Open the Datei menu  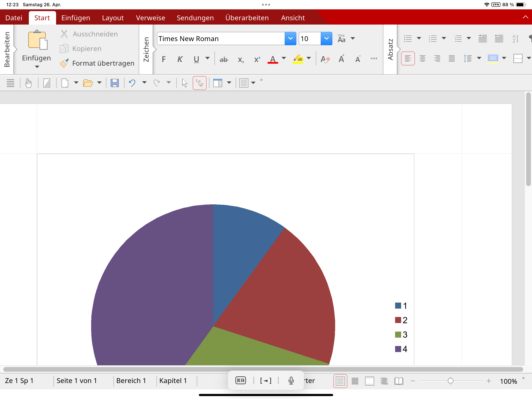click(14, 18)
